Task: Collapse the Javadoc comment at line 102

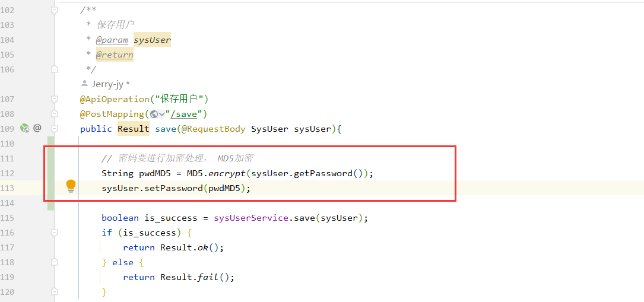Action: (x=55, y=10)
